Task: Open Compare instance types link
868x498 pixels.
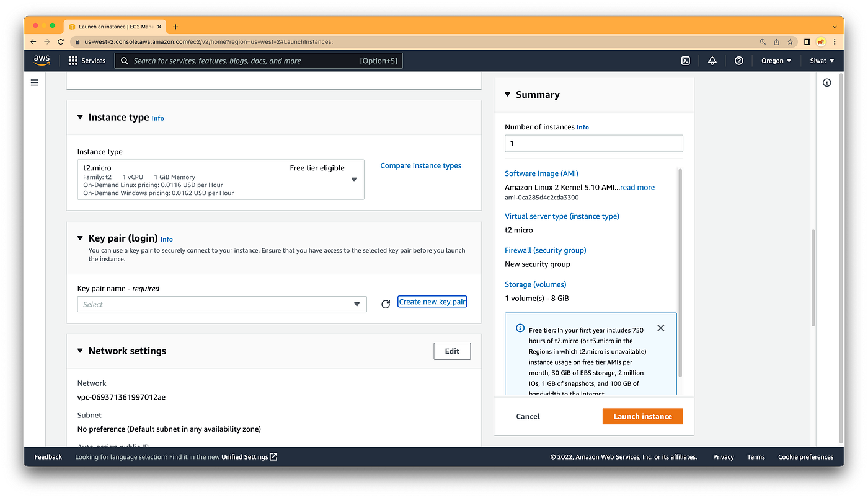Action: (x=420, y=165)
